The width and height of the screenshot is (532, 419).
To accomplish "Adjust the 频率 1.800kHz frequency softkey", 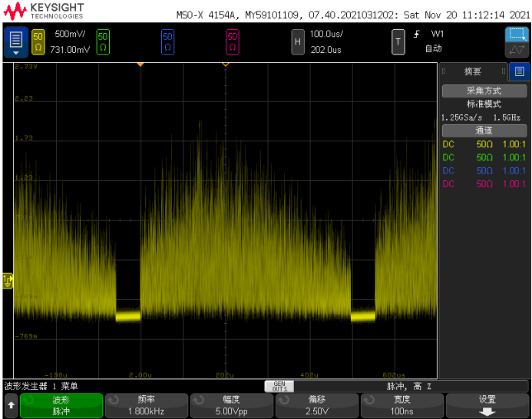I will [x=147, y=405].
